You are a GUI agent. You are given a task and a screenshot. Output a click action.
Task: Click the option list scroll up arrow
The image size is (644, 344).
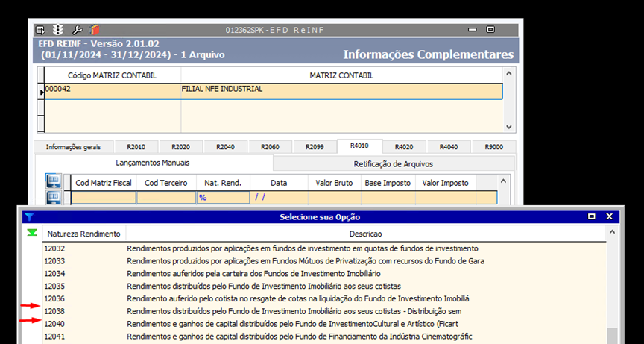pos(612,232)
